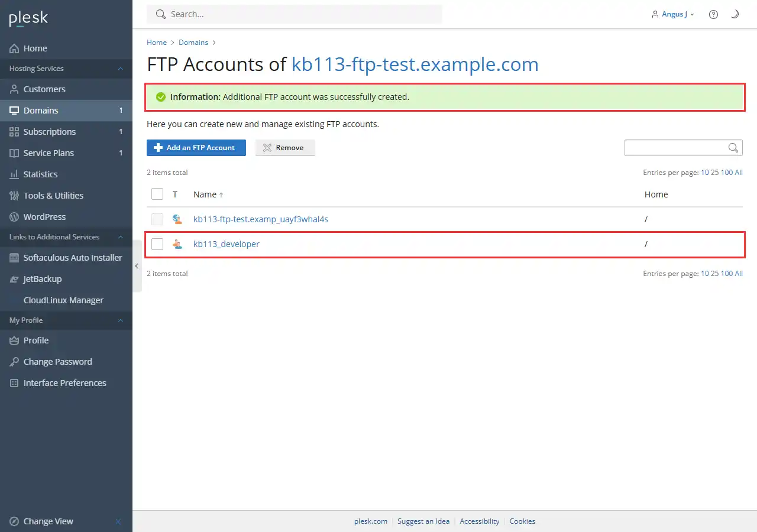The image size is (757, 532).
Task: Go to Home in the sidebar
Action: [x=66, y=48]
